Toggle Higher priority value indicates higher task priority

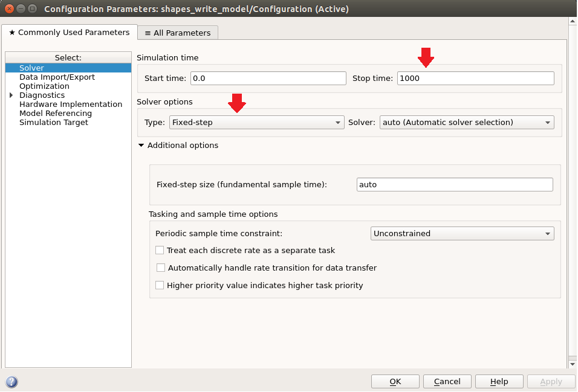tap(160, 286)
